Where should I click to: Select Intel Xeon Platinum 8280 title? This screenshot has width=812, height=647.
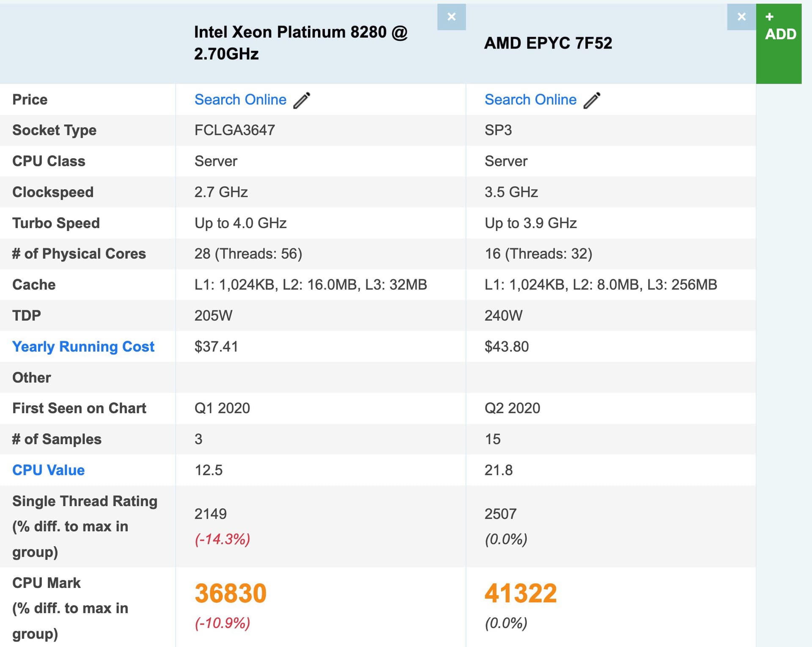pyautogui.click(x=301, y=43)
